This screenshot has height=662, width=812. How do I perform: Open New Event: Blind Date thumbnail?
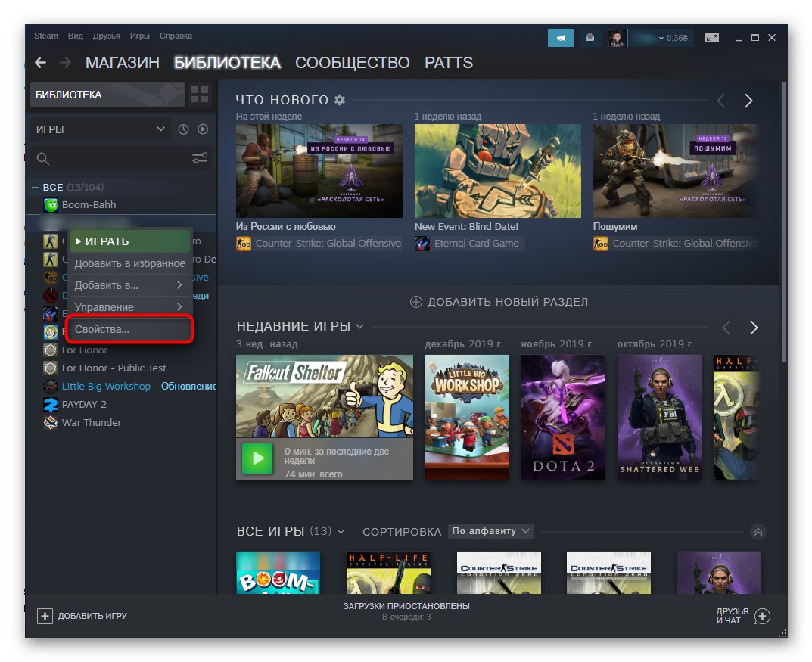[498, 171]
